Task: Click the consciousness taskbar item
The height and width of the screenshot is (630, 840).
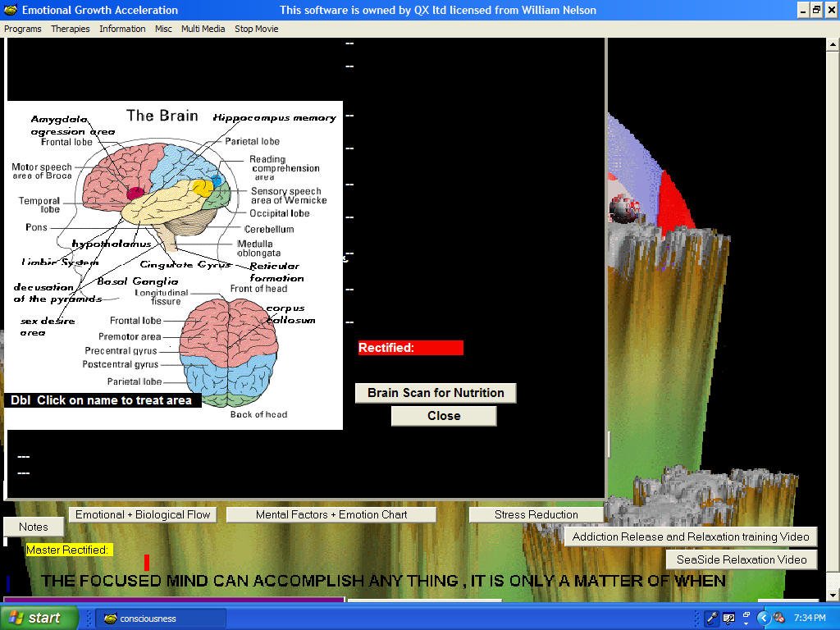Action: [161, 619]
